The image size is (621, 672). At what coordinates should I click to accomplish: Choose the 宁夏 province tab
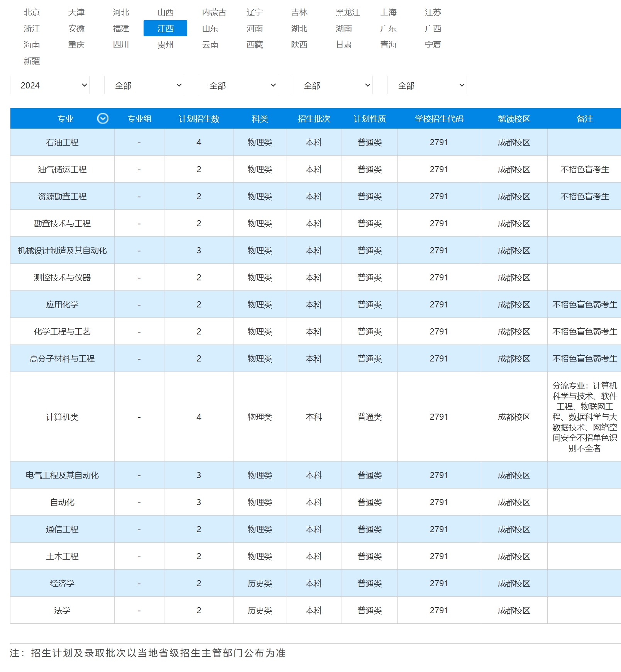pyautogui.click(x=433, y=45)
